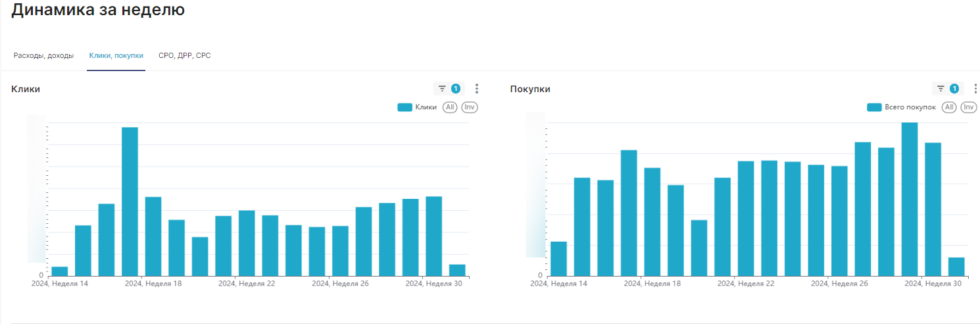980x324 pixels.
Task: Click the tallest bar in Покупки chart
Action: tap(910, 199)
